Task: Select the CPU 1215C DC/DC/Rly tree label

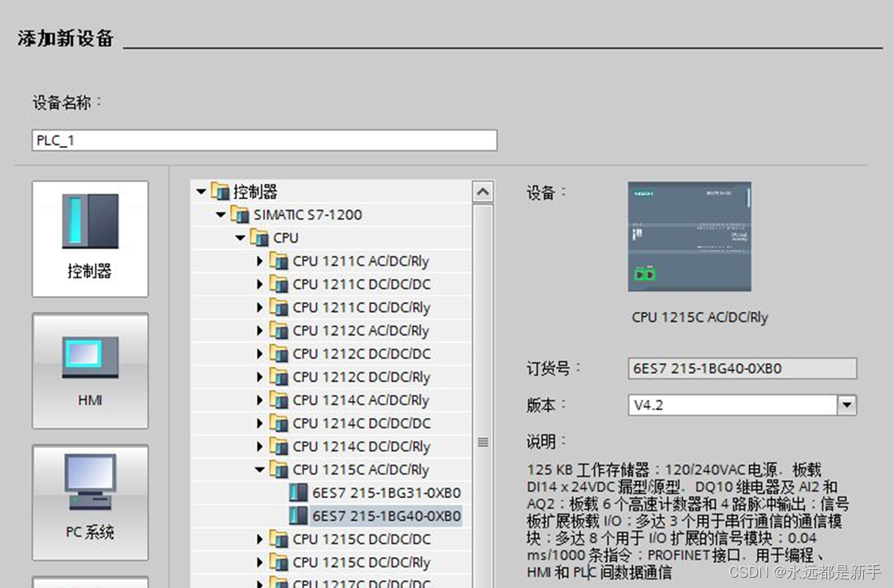Action: click(x=361, y=563)
